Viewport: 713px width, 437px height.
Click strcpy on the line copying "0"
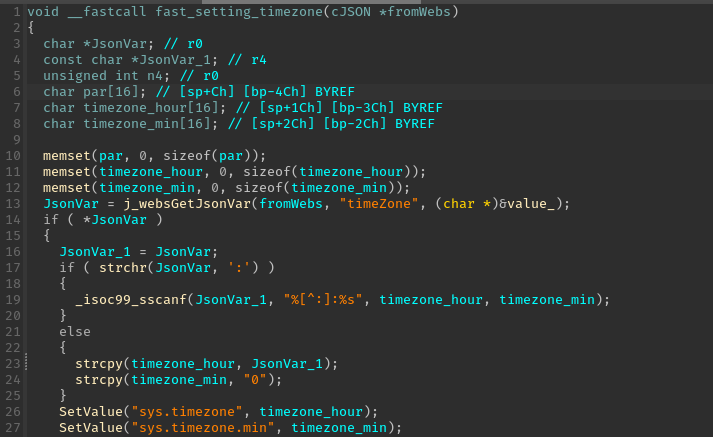point(99,379)
